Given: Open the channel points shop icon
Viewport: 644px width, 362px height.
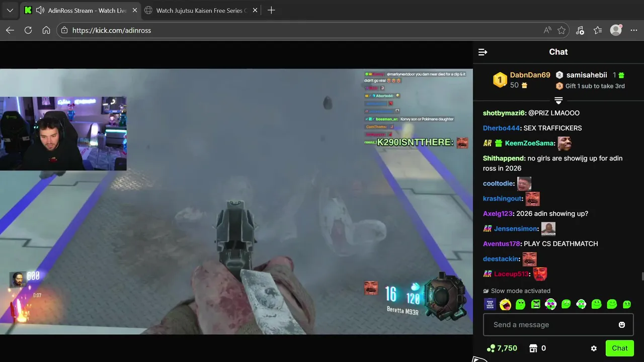Looking at the screenshot, I should (533, 348).
